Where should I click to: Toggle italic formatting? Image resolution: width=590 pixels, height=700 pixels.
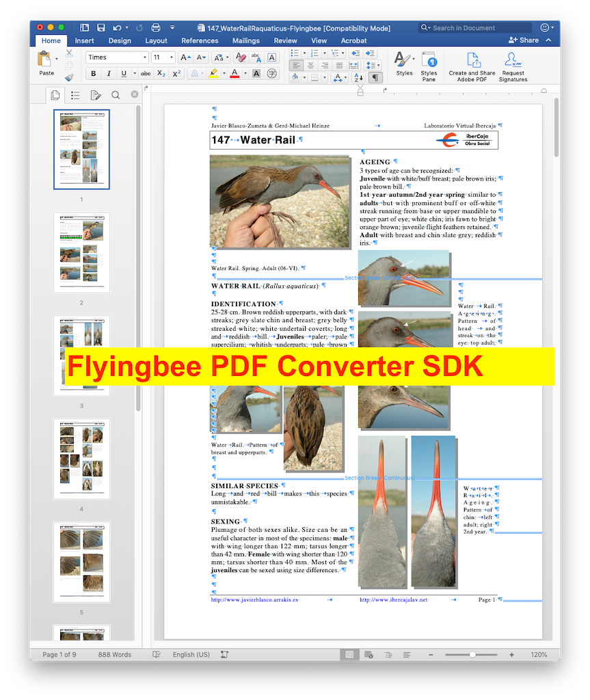[109, 74]
